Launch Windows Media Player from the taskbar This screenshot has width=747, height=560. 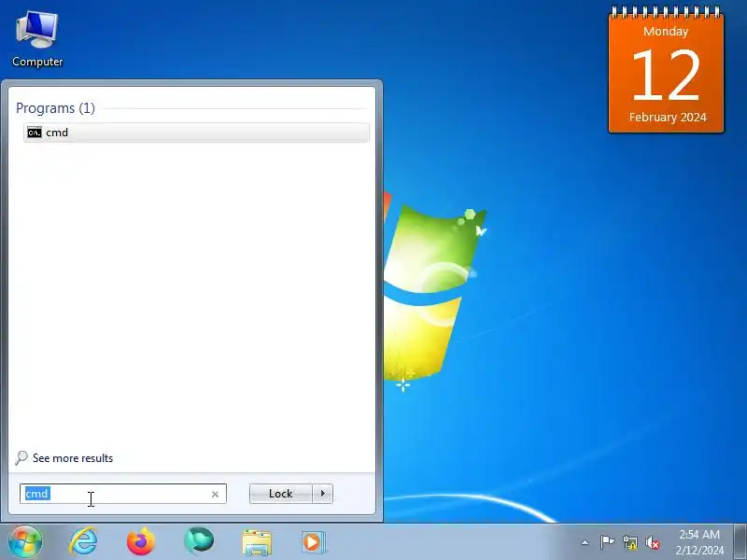pos(313,542)
